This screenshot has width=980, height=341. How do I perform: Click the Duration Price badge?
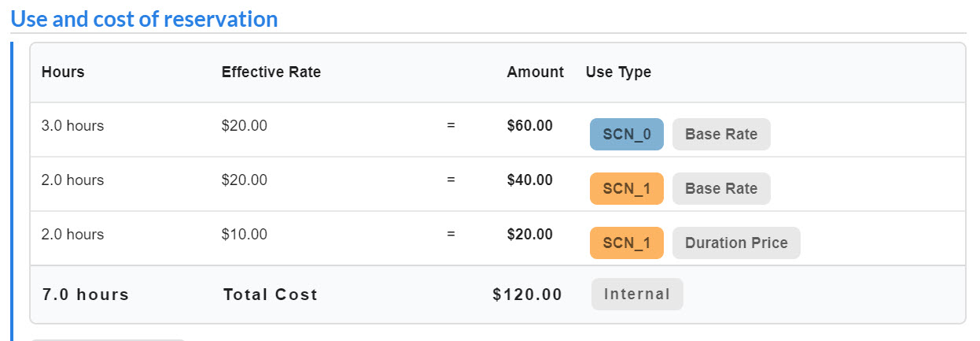pos(736,243)
